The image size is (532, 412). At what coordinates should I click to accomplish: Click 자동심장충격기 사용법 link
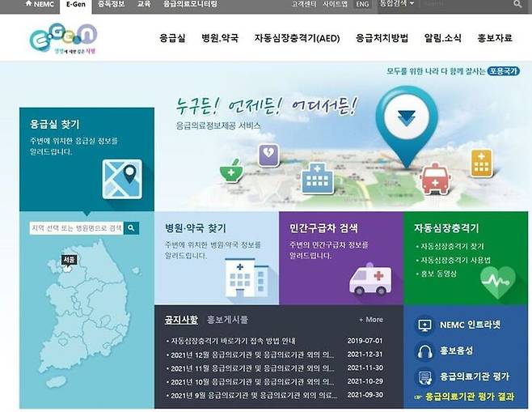point(456,261)
